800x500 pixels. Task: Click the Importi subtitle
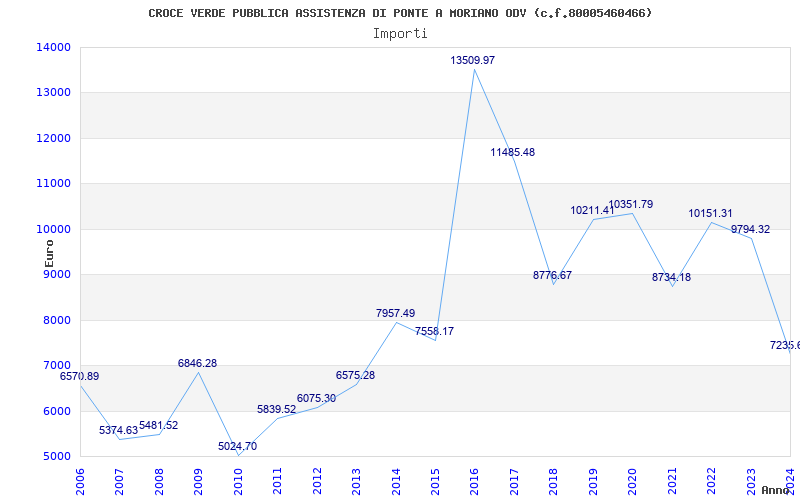[x=400, y=34]
